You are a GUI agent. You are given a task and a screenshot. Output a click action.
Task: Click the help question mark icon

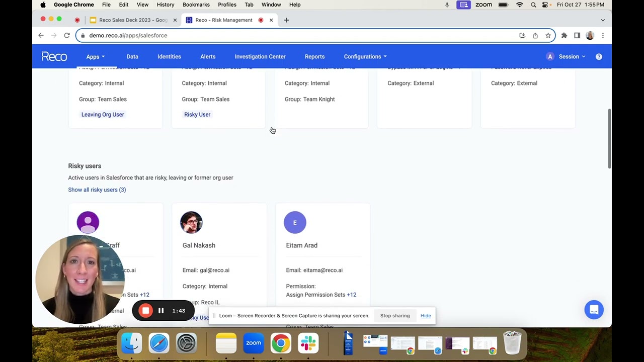pyautogui.click(x=599, y=57)
